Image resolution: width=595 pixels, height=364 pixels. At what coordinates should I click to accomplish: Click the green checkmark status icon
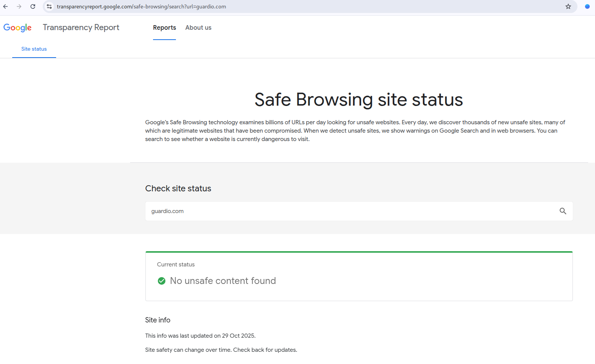tap(161, 281)
